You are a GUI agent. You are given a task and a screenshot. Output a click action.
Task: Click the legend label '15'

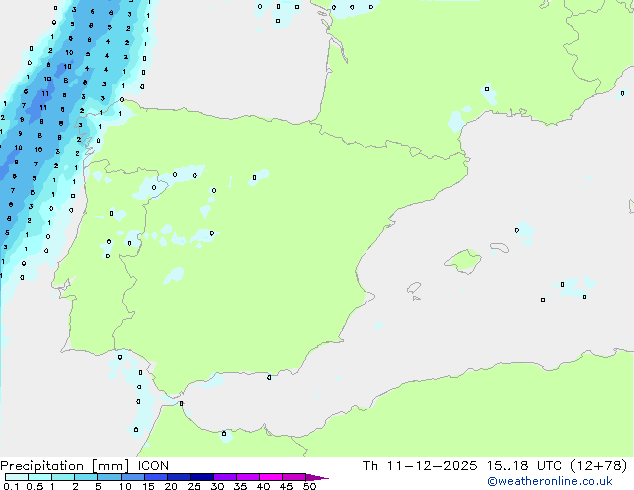point(148,486)
